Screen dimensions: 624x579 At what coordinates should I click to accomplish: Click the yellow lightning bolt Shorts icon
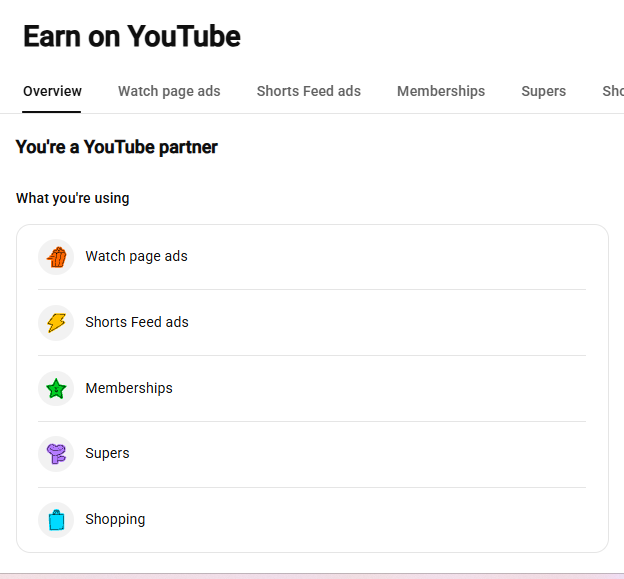pos(56,323)
